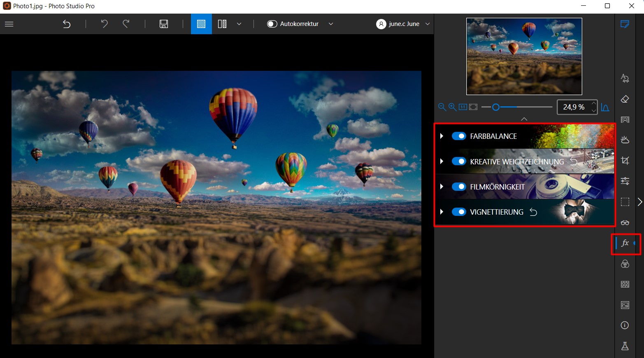Click the june.c June user avatar
644x358 pixels.
click(x=381, y=24)
